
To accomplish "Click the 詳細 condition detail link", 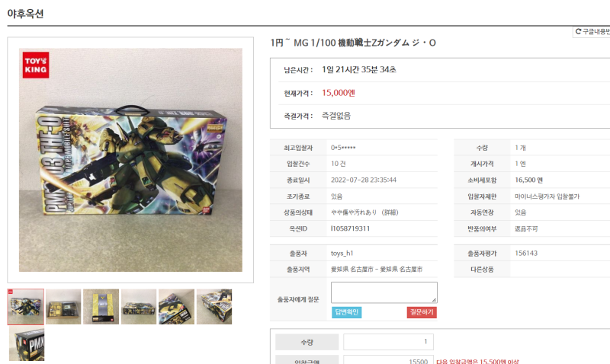I will point(390,212).
